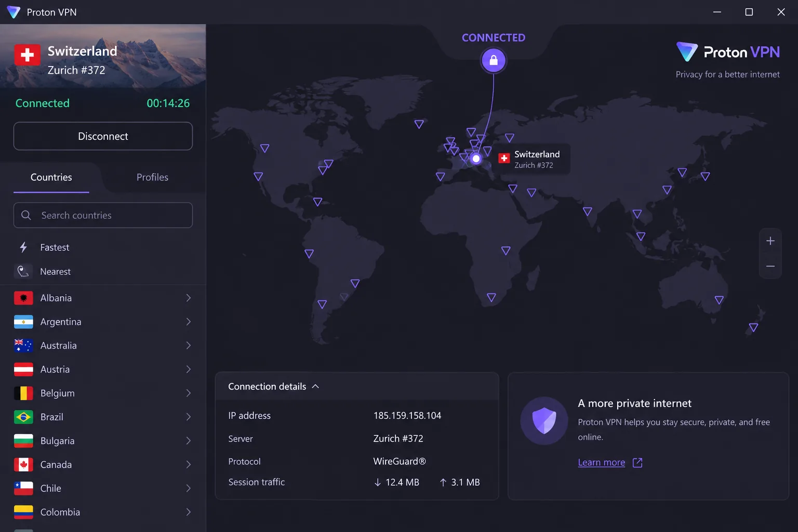Click the Switzerland map pin dot

(x=476, y=158)
